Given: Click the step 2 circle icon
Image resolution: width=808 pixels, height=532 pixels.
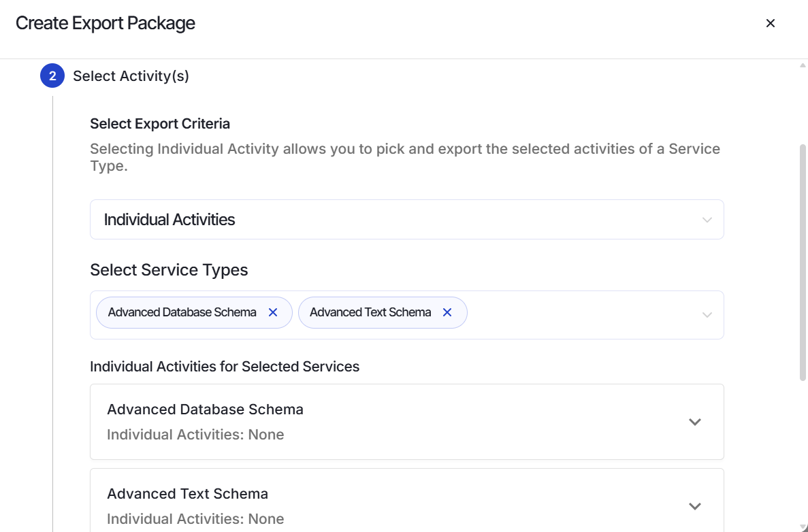Looking at the screenshot, I should [52, 76].
